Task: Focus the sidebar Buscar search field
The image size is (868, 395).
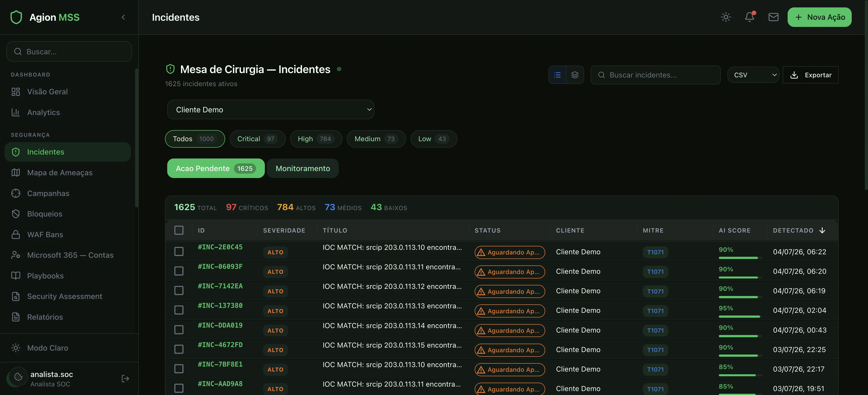Action: pyautogui.click(x=69, y=52)
